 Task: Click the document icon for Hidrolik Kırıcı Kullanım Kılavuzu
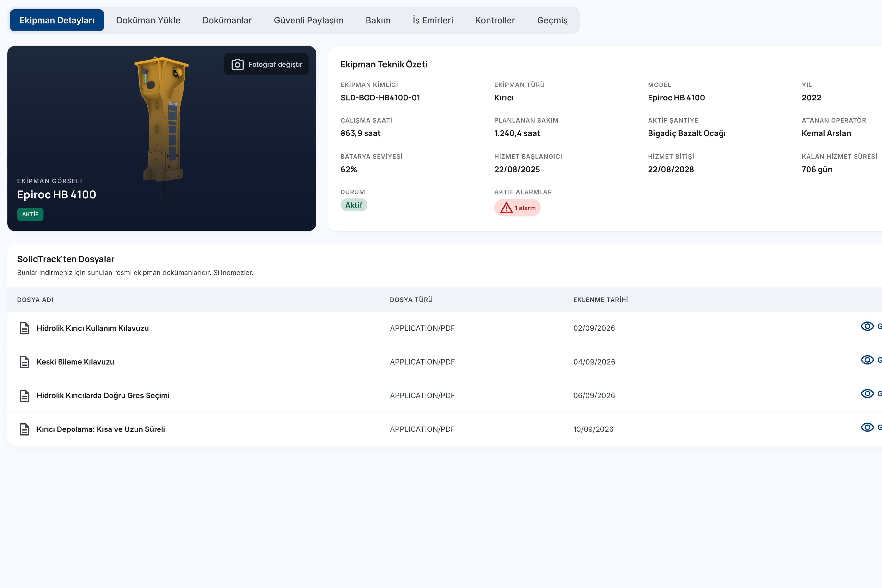[x=24, y=328]
